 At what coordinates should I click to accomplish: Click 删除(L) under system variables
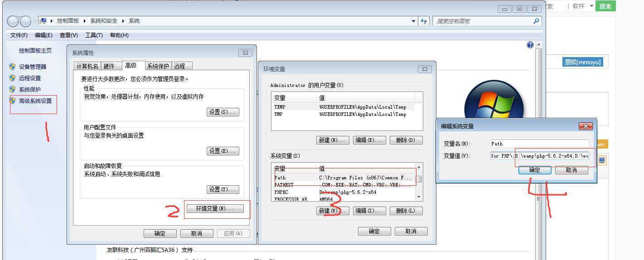(x=406, y=211)
